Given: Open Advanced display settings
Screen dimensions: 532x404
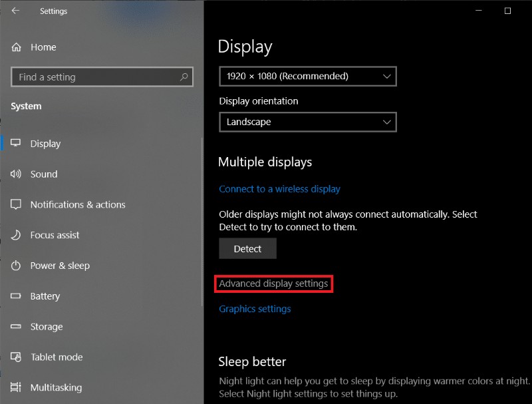Looking at the screenshot, I should pyautogui.click(x=274, y=284).
